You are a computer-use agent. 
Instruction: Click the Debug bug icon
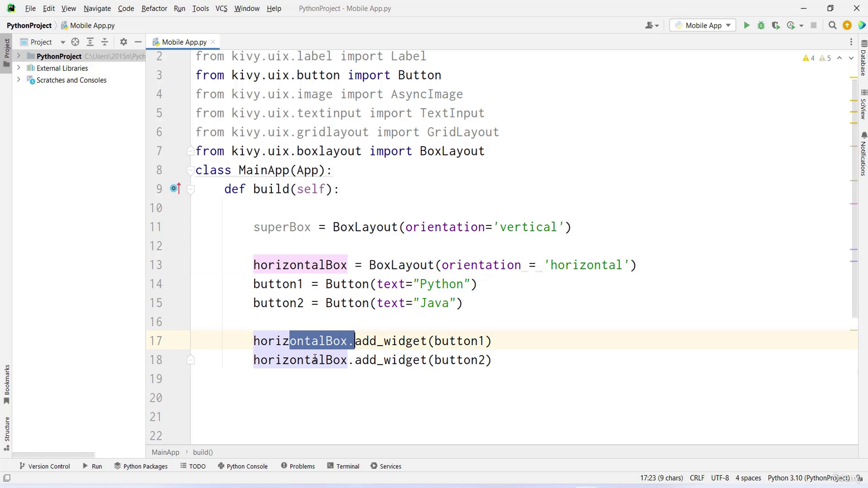(x=761, y=25)
